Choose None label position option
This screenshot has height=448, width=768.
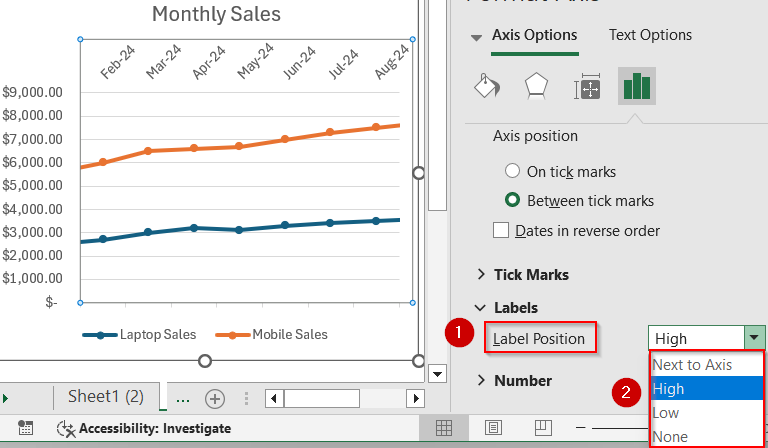coord(706,436)
